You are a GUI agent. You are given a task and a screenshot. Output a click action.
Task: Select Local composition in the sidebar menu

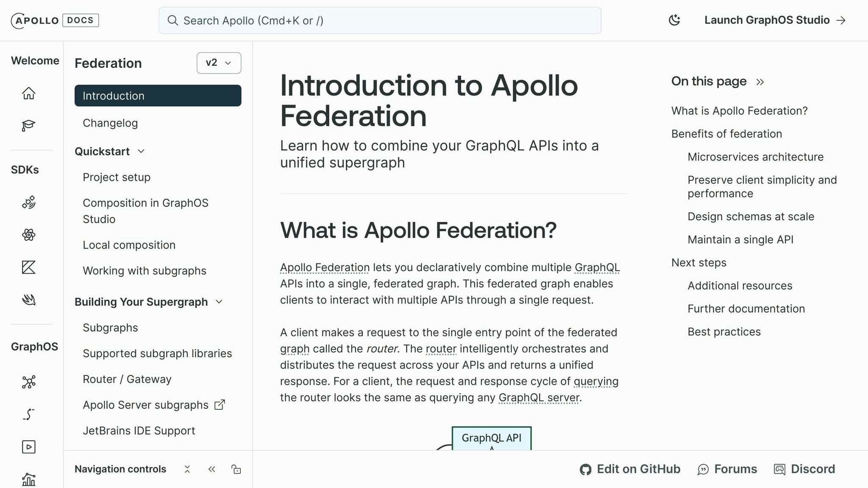coord(129,245)
